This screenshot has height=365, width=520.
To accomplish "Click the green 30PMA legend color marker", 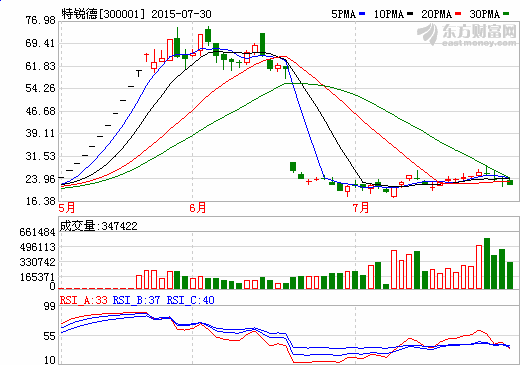I will pos(506,14).
